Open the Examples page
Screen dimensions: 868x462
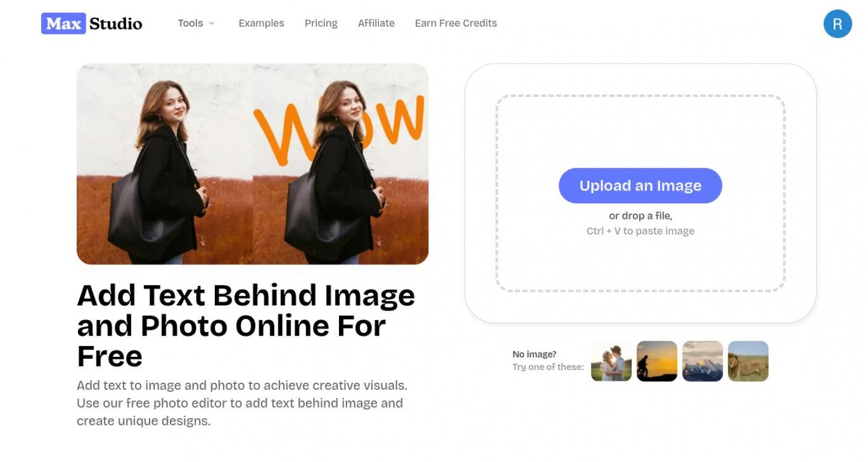pyautogui.click(x=261, y=23)
